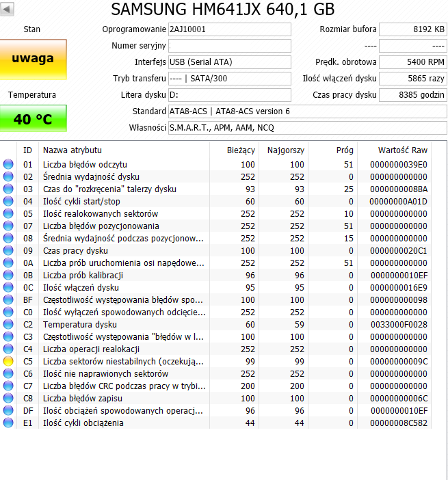Select row 'Liczba błędów odczytu'
Screen dimensions: 448x480
coord(215,164)
